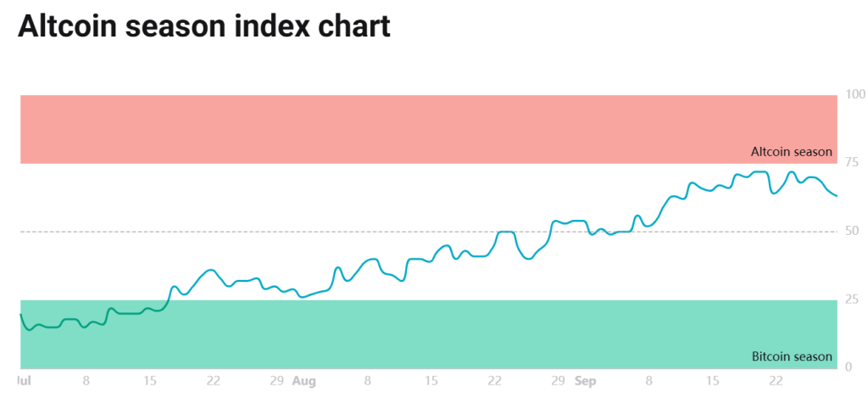Image resolution: width=868 pixels, height=398 pixels.
Task: Select the green Bitcoin season zone
Action: coord(424,339)
